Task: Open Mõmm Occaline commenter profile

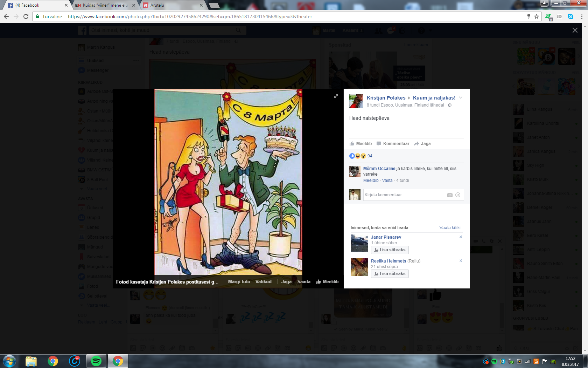Action: click(379, 169)
